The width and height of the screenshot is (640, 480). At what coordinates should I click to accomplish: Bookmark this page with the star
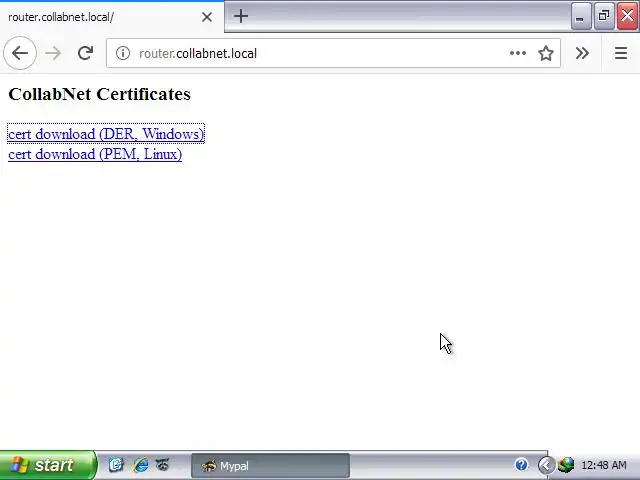(546, 53)
